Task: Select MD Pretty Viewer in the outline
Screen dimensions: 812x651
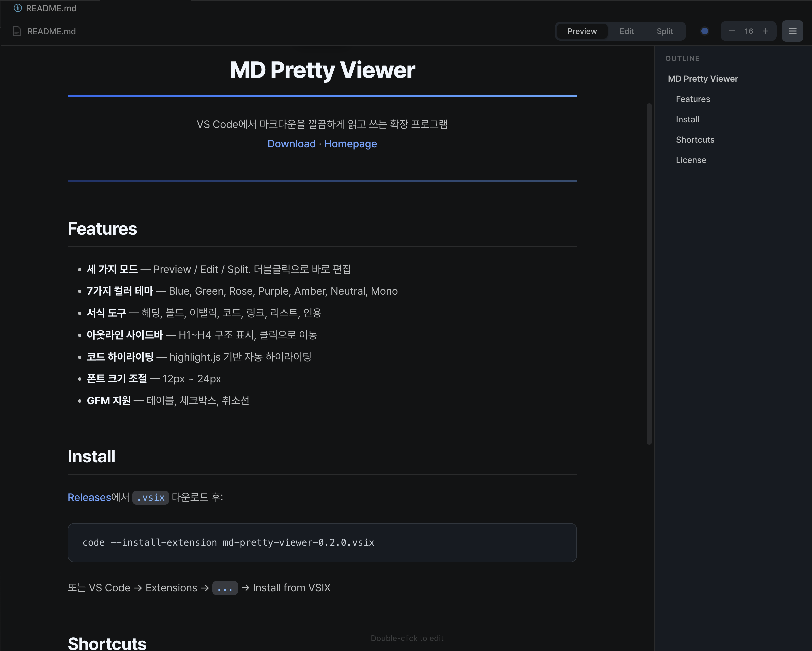Action: click(x=703, y=78)
